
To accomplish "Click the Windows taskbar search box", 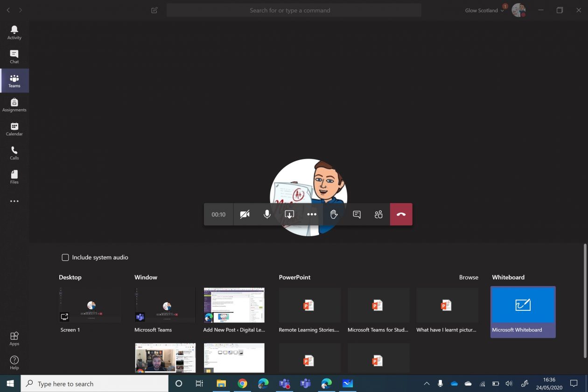I will pos(95,384).
